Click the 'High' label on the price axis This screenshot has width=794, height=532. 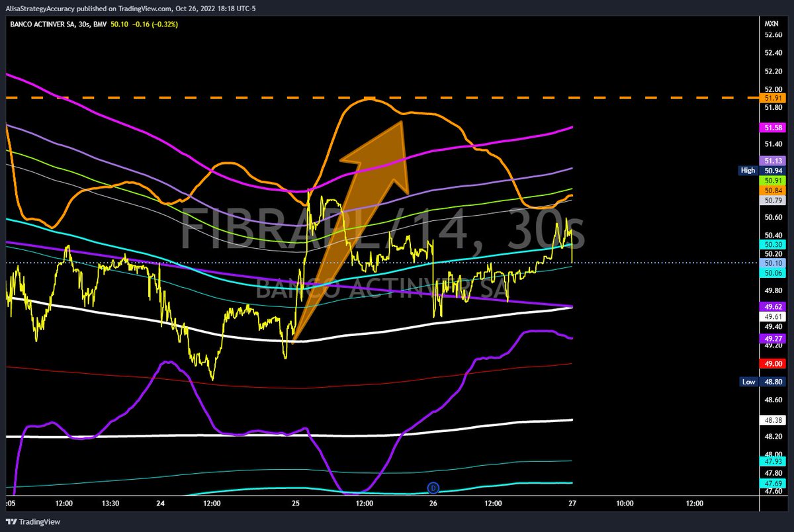pos(748,170)
